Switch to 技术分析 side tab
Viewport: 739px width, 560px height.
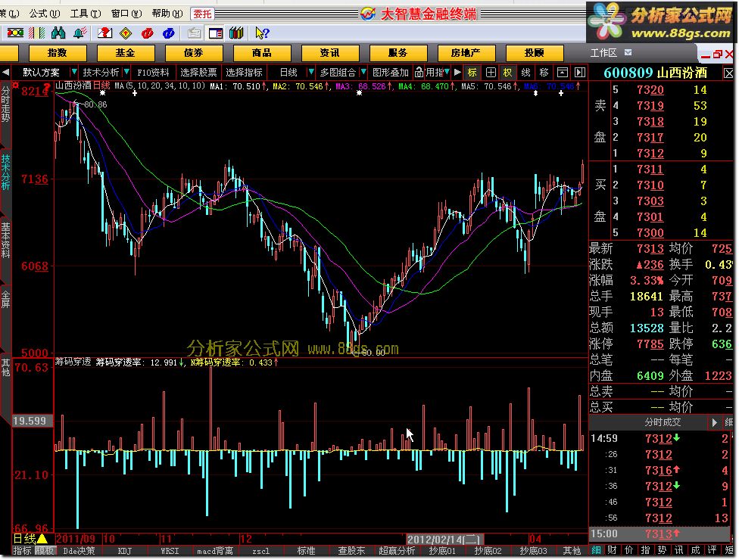(x=5, y=173)
